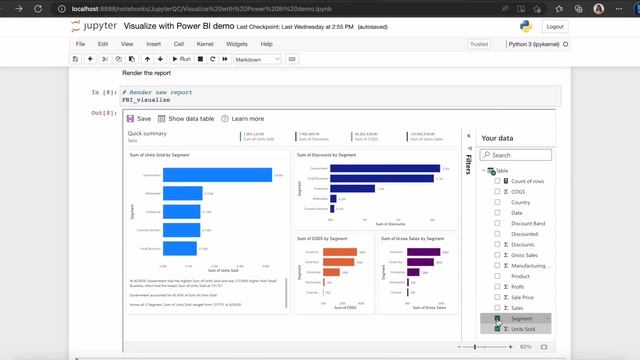640x360 pixels.
Task: Zoom in with the plus button
Action: click(x=510, y=347)
